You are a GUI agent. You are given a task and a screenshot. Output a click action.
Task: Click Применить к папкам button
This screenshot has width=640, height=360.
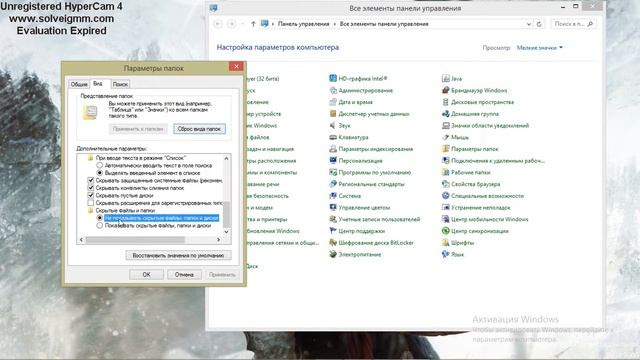pyautogui.click(x=138, y=129)
